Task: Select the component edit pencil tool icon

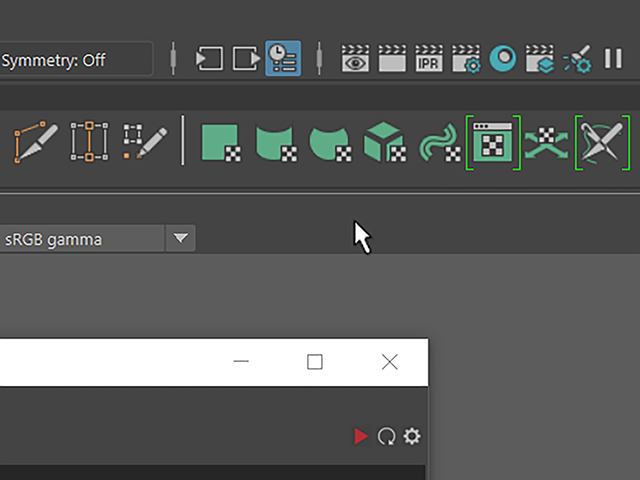Action: [144, 142]
